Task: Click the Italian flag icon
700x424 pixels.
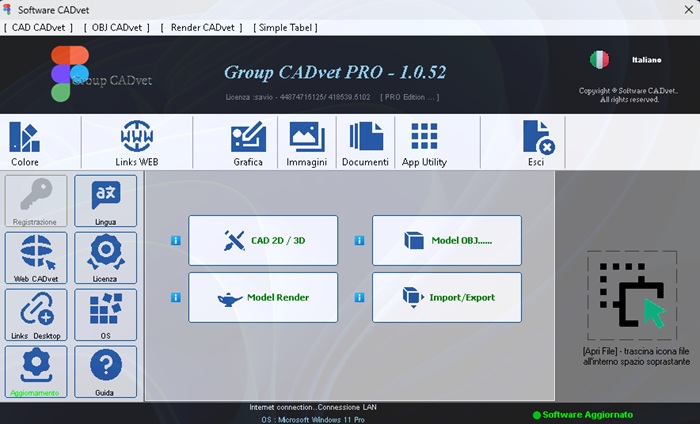Action: tap(599, 59)
